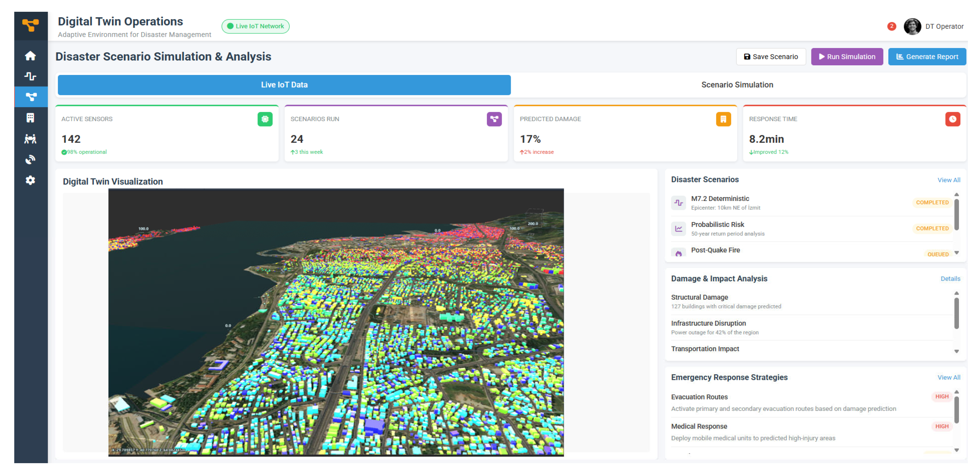Open settings gear in sidebar
Image resolution: width=980 pixels, height=474 pixels.
[x=30, y=180]
